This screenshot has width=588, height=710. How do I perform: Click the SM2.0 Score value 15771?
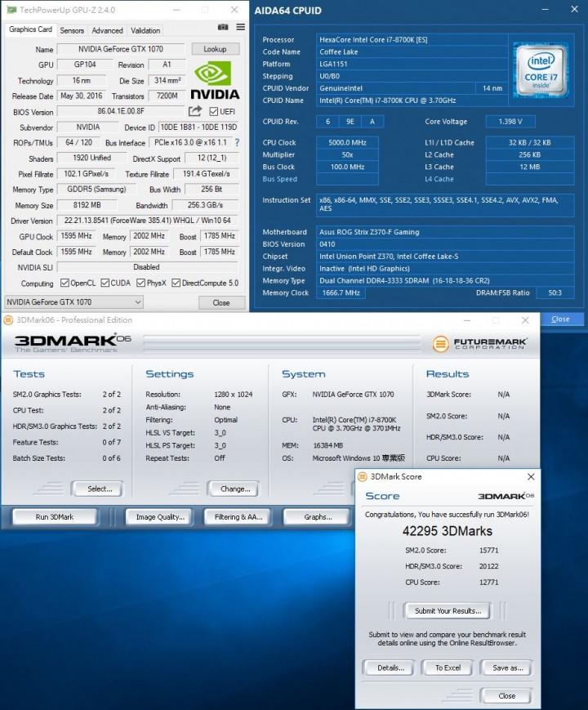[488, 551]
